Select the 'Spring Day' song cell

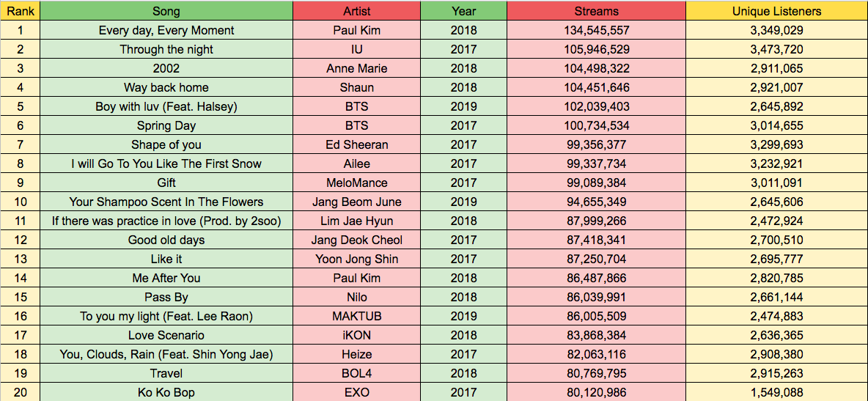[166, 125]
